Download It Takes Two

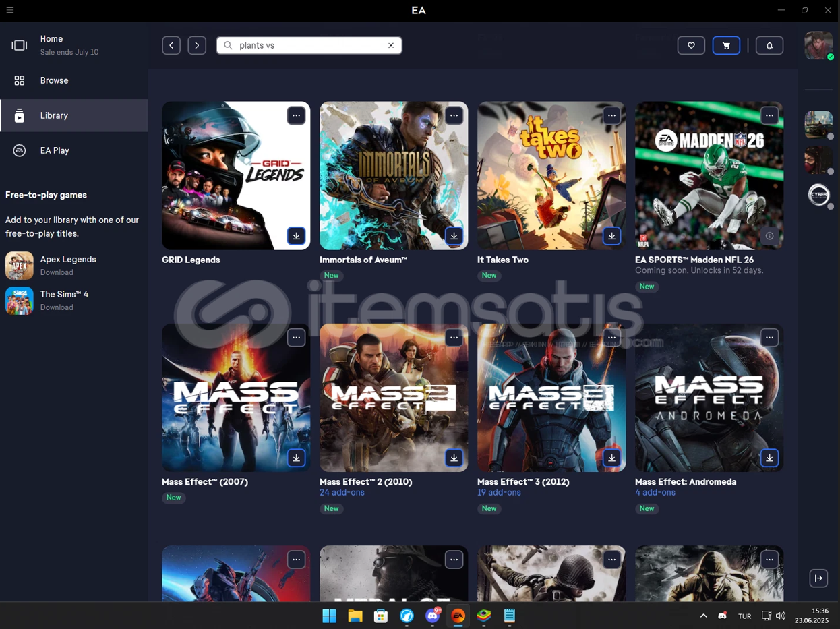point(612,236)
